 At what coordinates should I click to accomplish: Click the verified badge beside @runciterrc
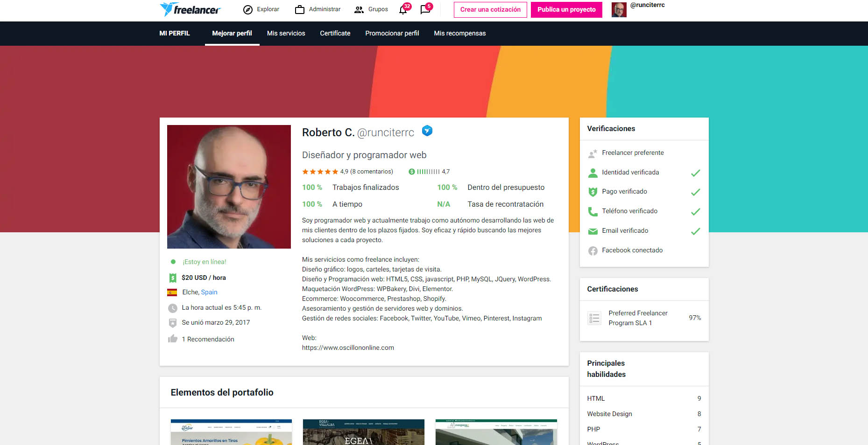pyautogui.click(x=427, y=131)
